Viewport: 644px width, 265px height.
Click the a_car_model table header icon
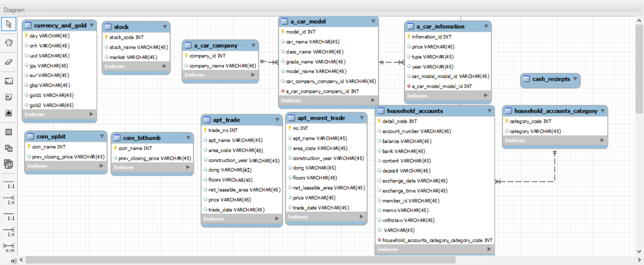(285, 21)
